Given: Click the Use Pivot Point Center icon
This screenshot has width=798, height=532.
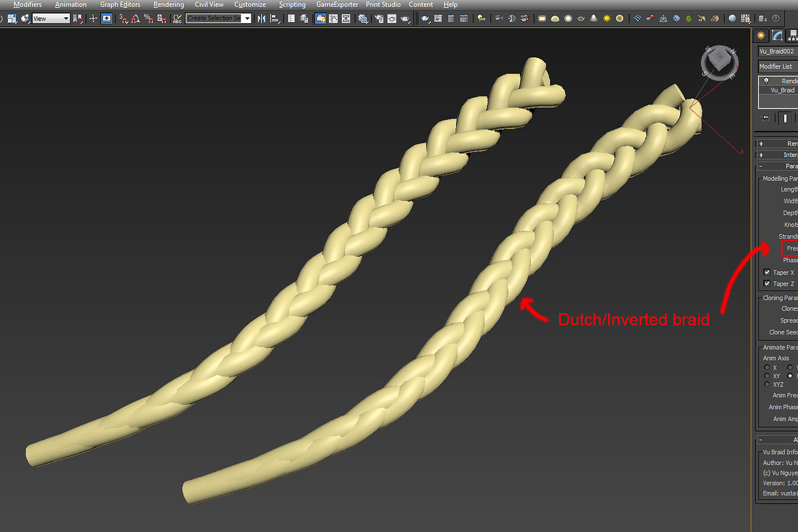Looking at the screenshot, I should (78, 19).
